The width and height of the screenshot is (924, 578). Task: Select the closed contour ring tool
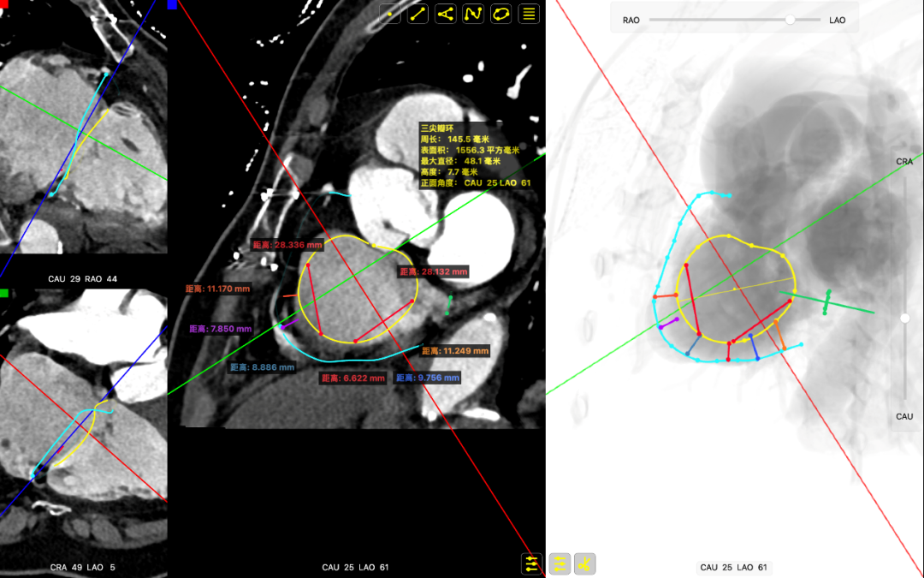coord(500,14)
